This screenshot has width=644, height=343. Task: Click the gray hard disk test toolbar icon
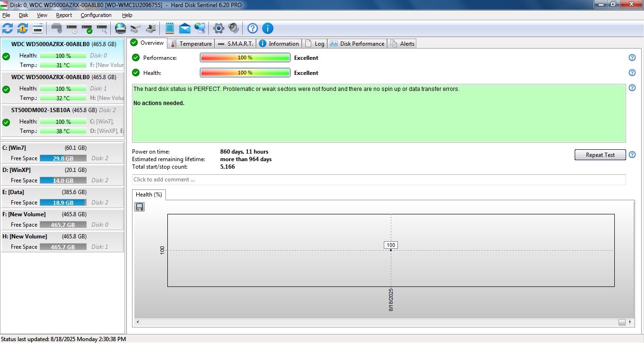(x=57, y=28)
